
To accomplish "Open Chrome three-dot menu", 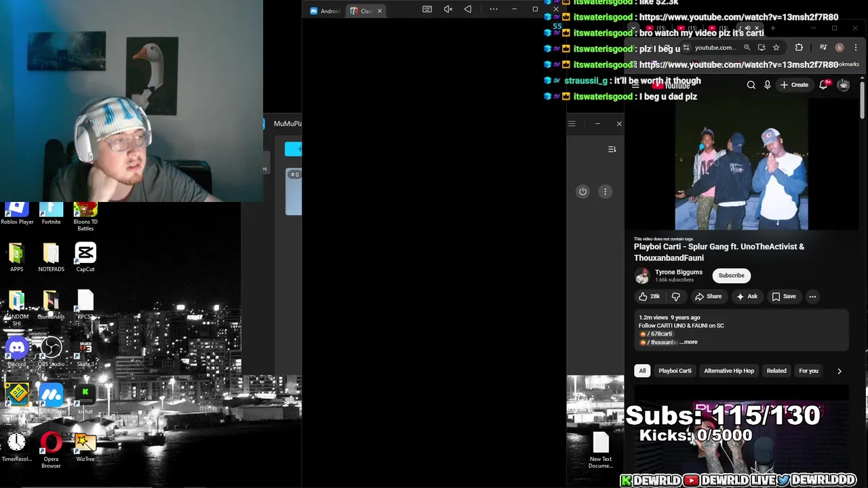I will coord(856,47).
